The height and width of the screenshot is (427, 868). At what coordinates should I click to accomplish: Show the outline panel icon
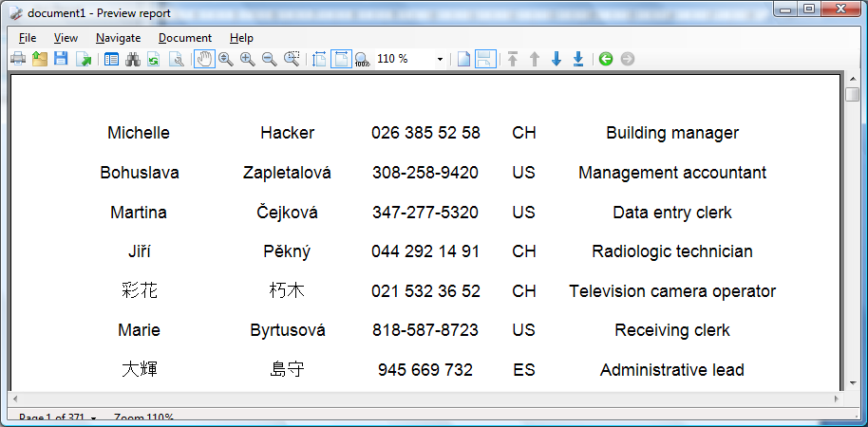pyautogui.click(x=111, y=59)
